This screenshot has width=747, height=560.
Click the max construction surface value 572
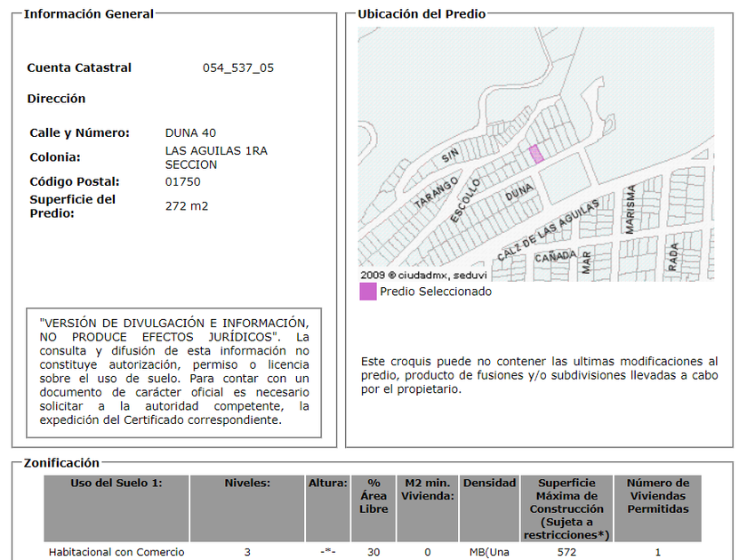pos(567,552)
